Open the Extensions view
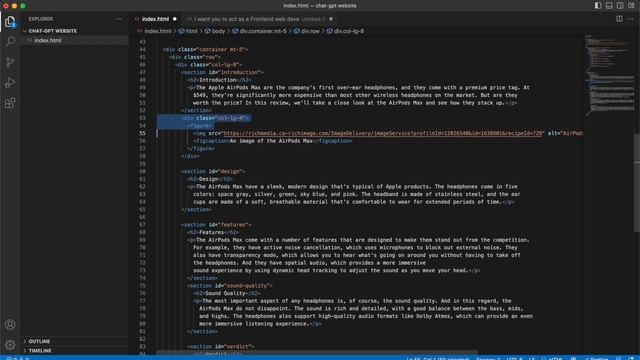This screenshot has height=360, width=640. (10, 103)
